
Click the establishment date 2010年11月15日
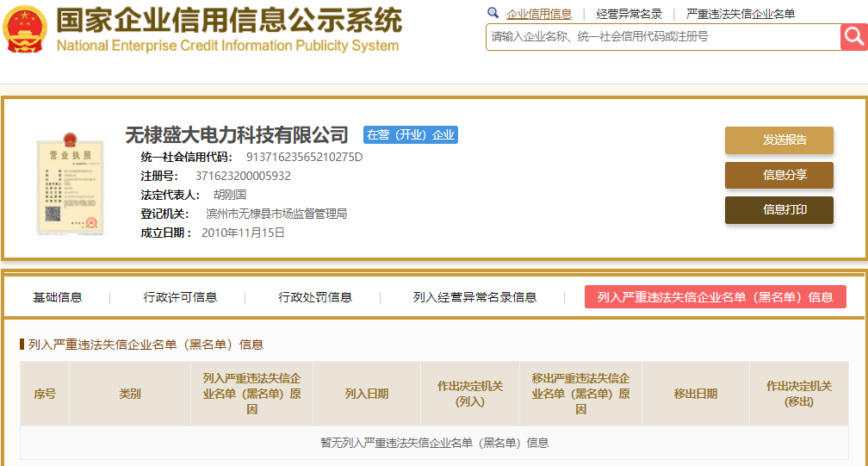point(243,233)
